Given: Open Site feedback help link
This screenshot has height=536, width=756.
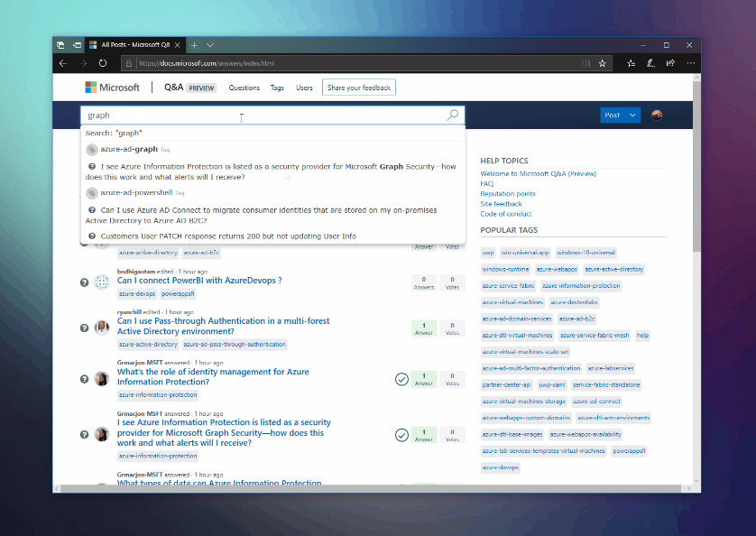Looking at the screenshot, I should point(501,204).
